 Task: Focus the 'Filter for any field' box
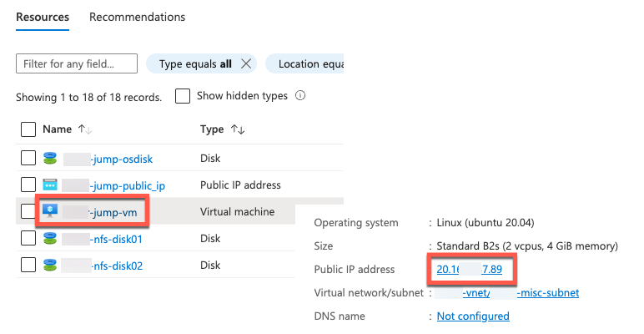pyautogui.click(x=77, y=64)
